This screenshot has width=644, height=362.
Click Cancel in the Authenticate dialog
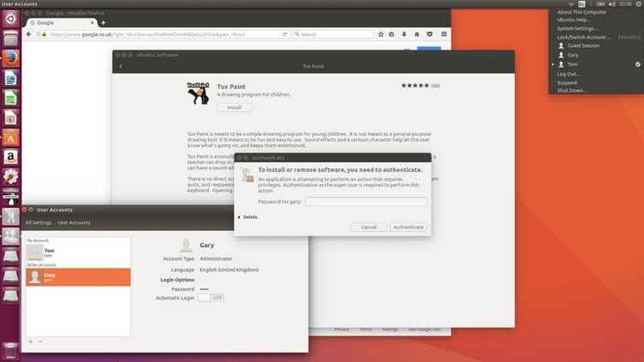point(369,227)
